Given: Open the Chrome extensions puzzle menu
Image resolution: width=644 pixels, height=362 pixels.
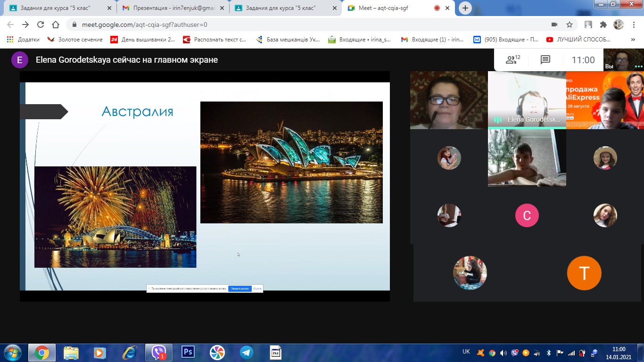Looking at the screenshot, I should 603,25.
